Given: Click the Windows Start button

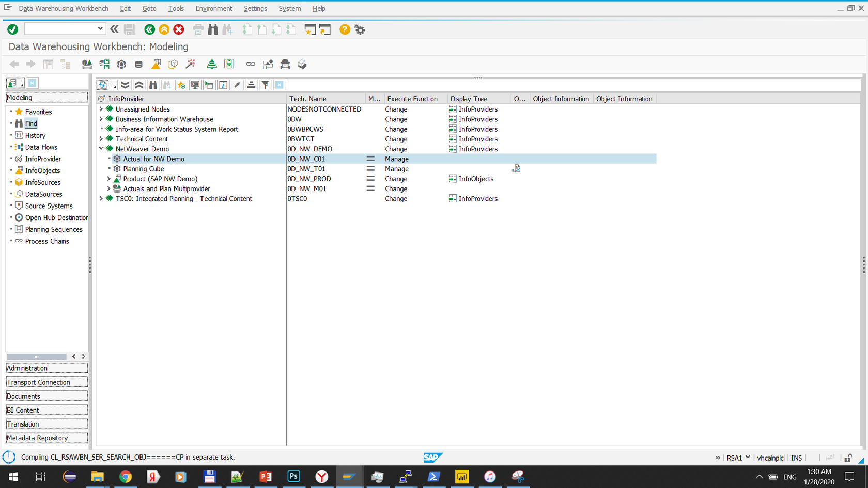Looking at the screenshot, I should click(x=13, y=477).
